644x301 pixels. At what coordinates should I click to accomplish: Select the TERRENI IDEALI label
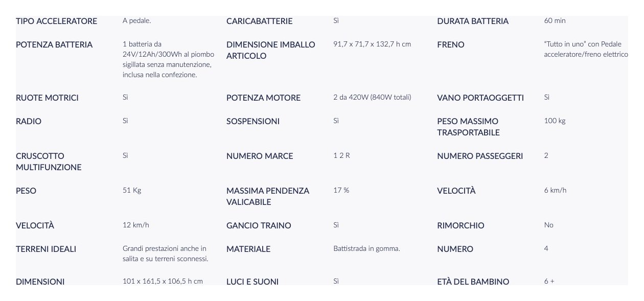(x=46, y=249)
